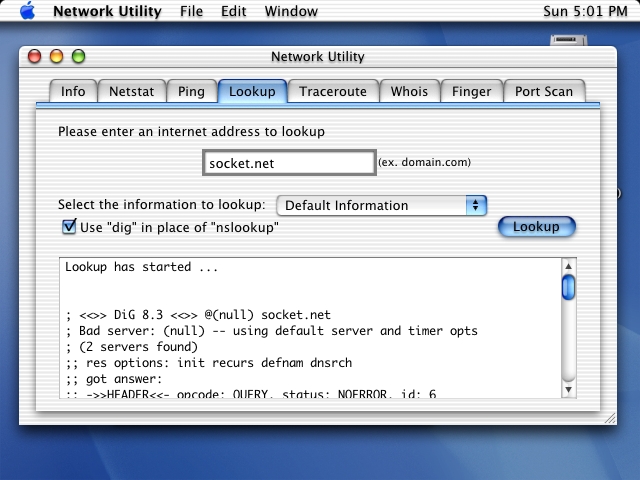Switch to the Finger tab
Image resolution: width=640 pixels, height=480 pixels.
(x=471, y=91)
